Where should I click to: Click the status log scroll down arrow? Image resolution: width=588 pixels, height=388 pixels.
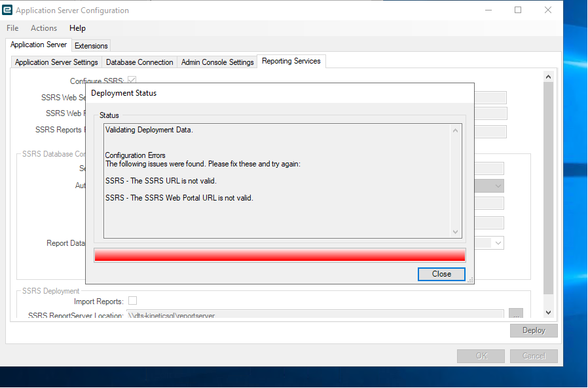click(x=455, y=232)
